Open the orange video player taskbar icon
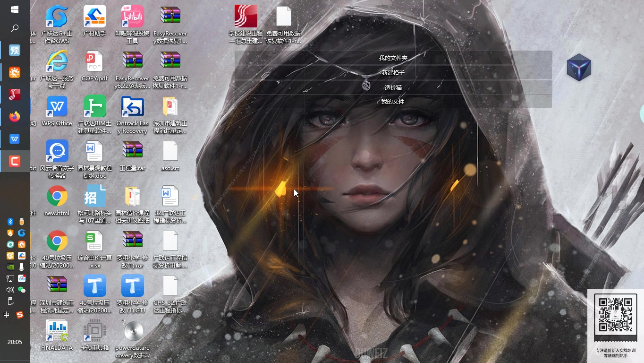 (x=15, y=72)
